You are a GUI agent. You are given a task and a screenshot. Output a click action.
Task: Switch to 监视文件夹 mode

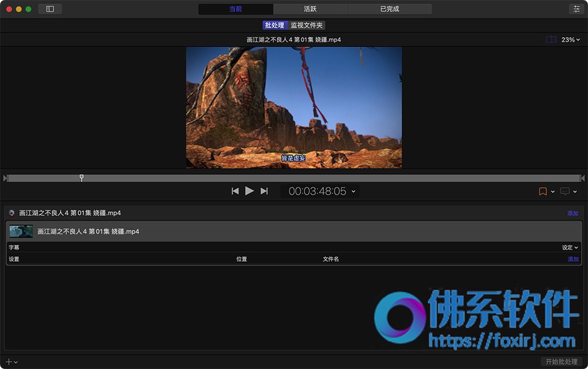tap(306, 25)
